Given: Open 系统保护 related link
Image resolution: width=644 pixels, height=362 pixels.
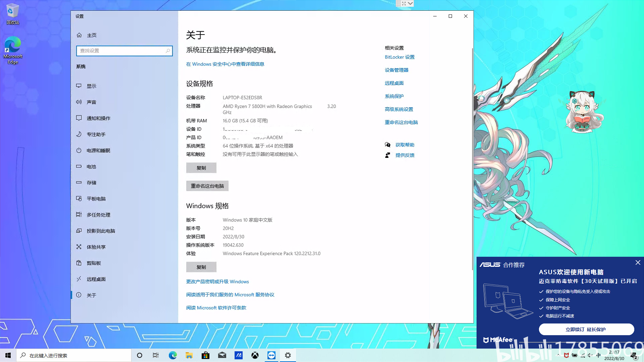Looking at the screenshot, I should 394,96.
